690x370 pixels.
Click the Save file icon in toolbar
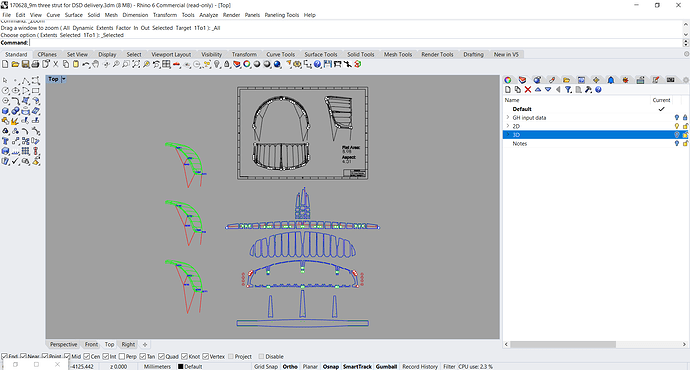[x=26, y=64]
